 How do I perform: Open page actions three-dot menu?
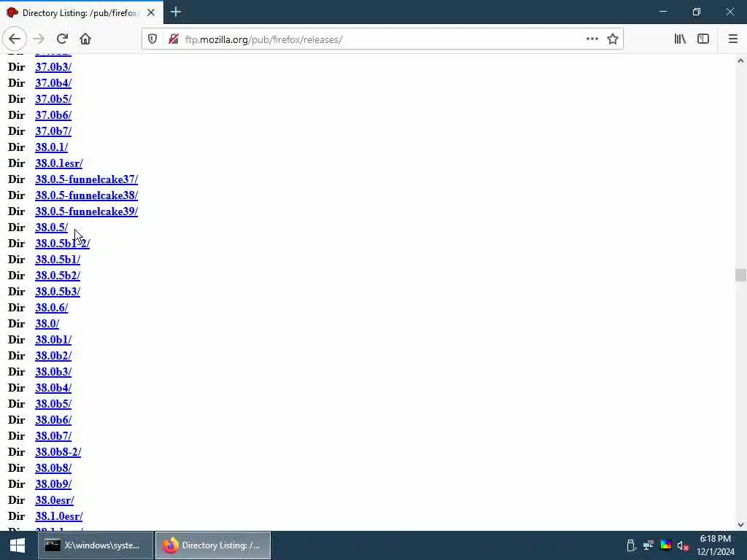coord(592,39)
